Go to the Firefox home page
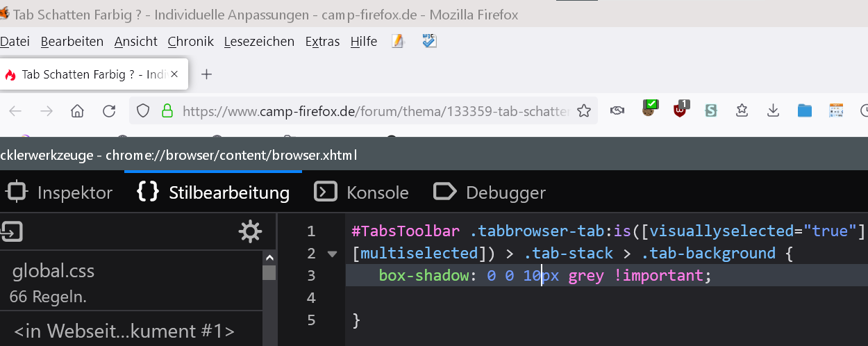This screenshot has width=868, height=346. point(78,111)
